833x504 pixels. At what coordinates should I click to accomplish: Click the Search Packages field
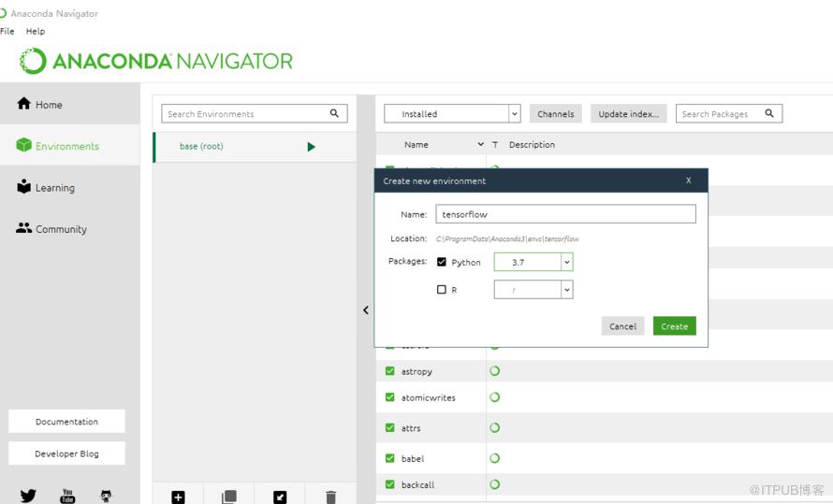pos(729,113)
